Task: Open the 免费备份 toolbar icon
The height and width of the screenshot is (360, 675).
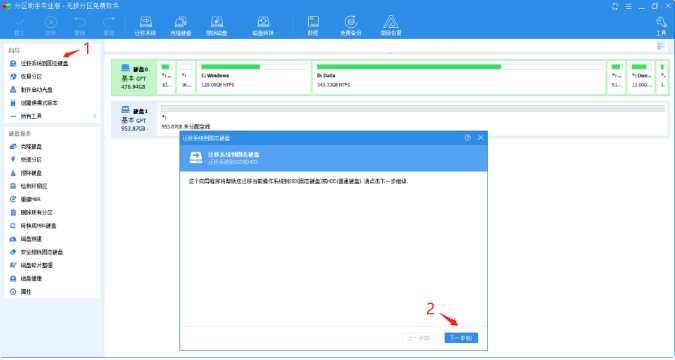Action: (x=350, y=26)
